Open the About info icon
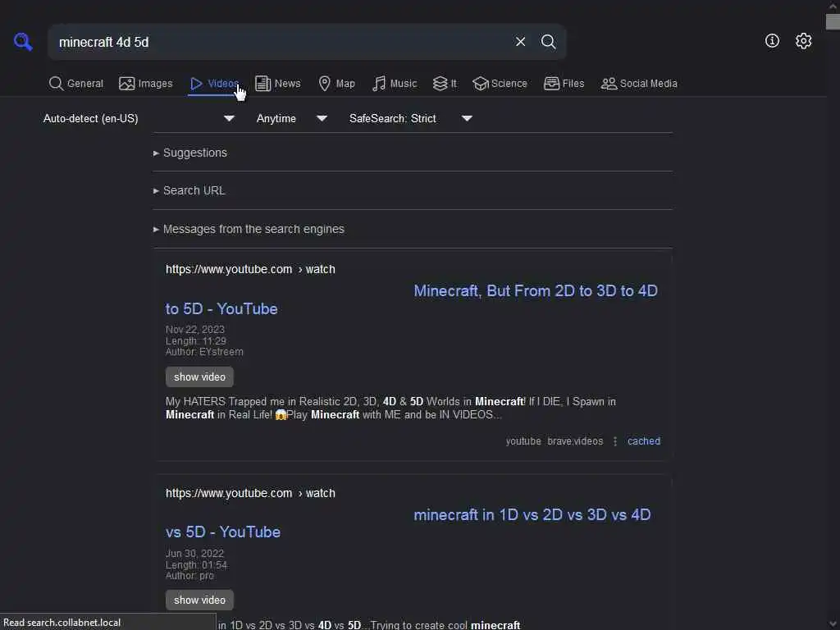Viewport: 840px width, 630px height. 772,41
